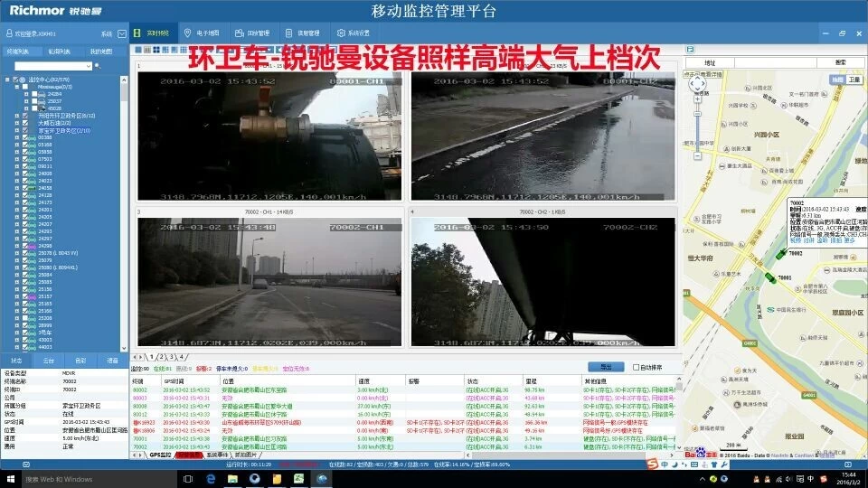Click the map pan direction control
868x488 pixels.
[697, 84]
